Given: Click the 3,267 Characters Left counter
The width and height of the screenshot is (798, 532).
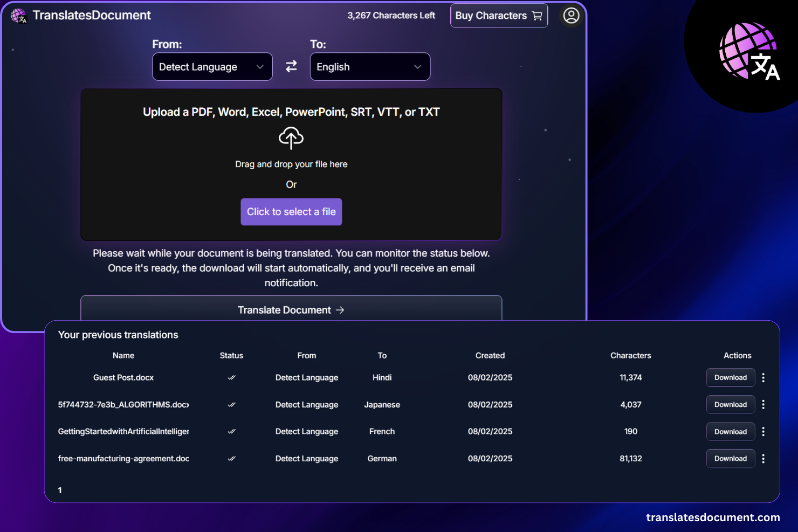Looking at the screenshot, I should (391, 16).
